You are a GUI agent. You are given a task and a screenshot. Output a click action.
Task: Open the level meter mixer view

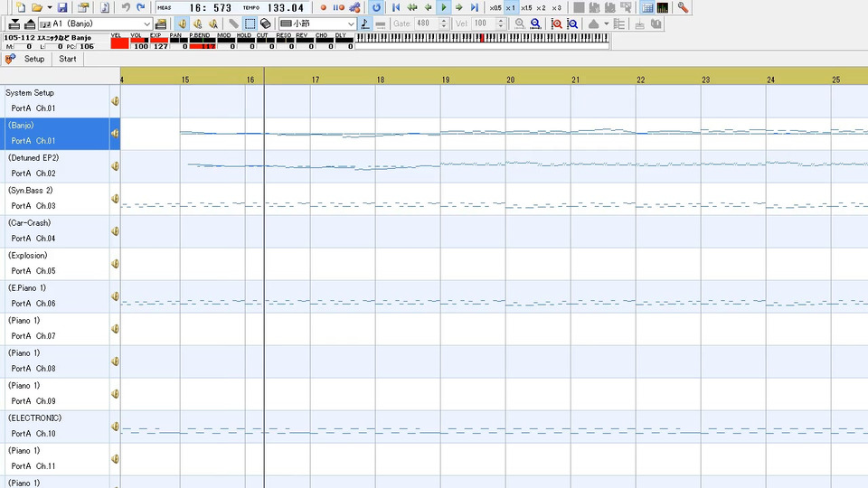tap(663, 8)
